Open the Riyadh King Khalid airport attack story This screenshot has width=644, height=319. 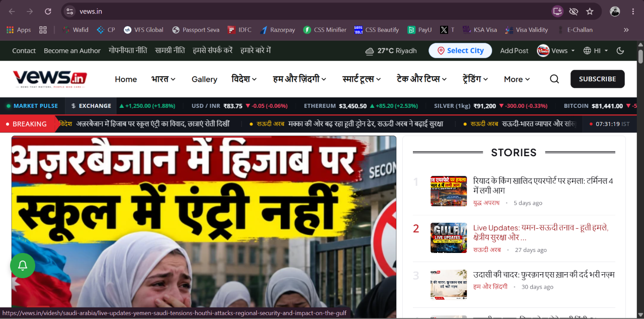click(x=543, y=185)
